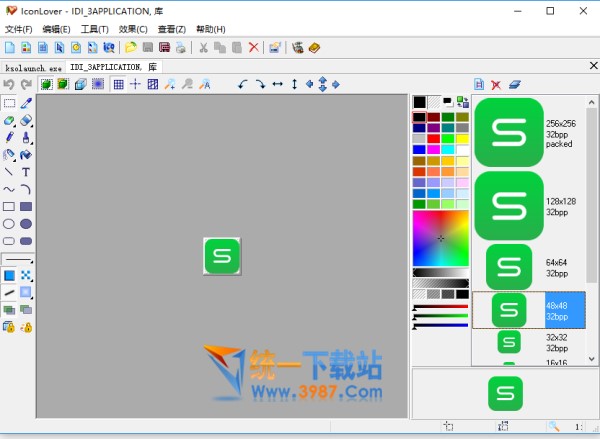Image resolution: width=600 pixels, height=439 pixels.
Task: Adjust the red channel slider
Action: coord(441,307)
